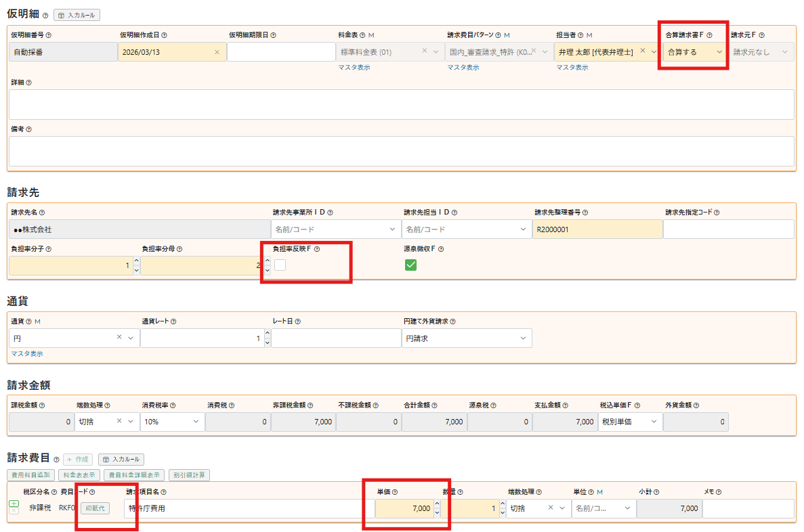Clear the 仮明細作成日 date with X icon
Image resolution: width=804 pixels, height=532 pixels.
[217, 52]
